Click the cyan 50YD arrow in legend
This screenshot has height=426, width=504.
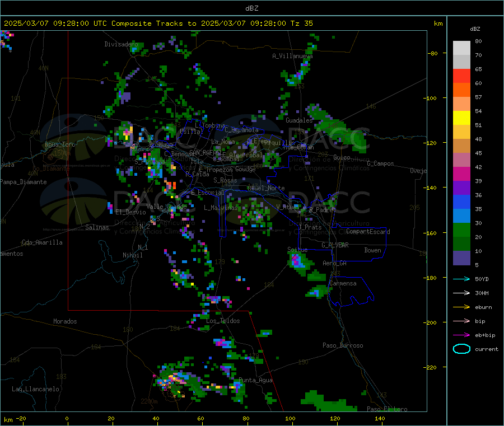[x=461, y=279]
